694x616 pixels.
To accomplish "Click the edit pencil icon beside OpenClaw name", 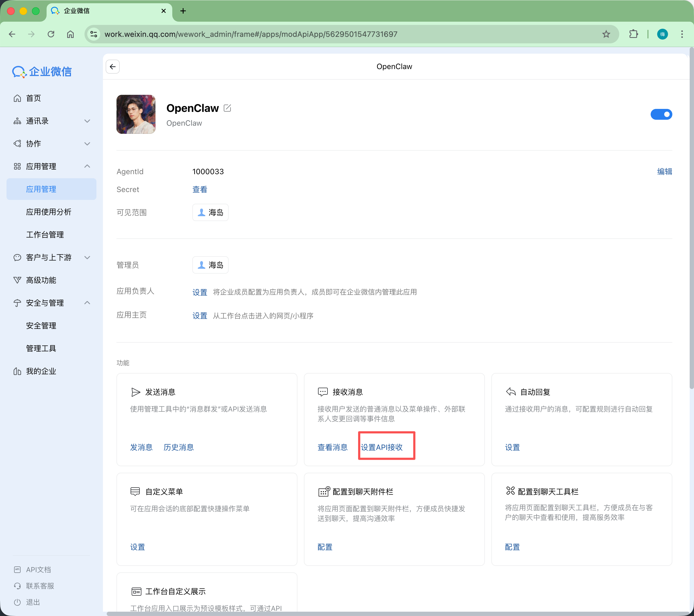I will [x=227, y=108].
